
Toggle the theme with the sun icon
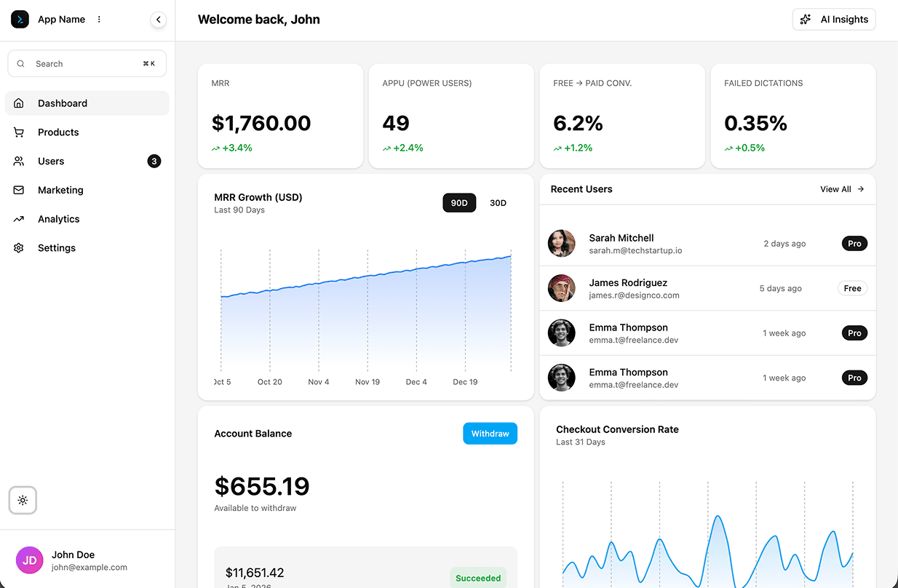(22, 500)
